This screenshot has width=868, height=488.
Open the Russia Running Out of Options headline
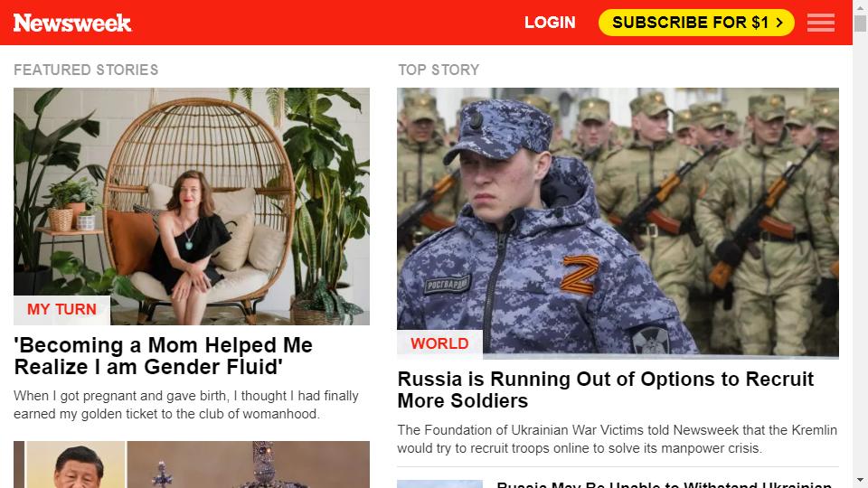point(606,390)
